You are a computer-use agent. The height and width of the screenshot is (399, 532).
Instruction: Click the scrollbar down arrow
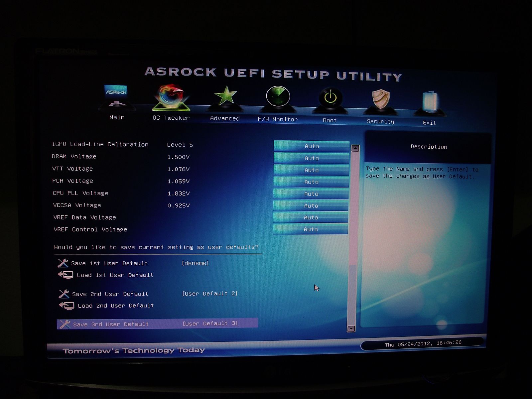point(351,329)
